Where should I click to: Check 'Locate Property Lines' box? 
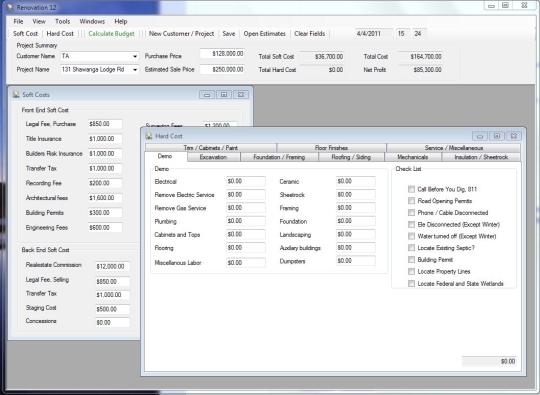411,272
